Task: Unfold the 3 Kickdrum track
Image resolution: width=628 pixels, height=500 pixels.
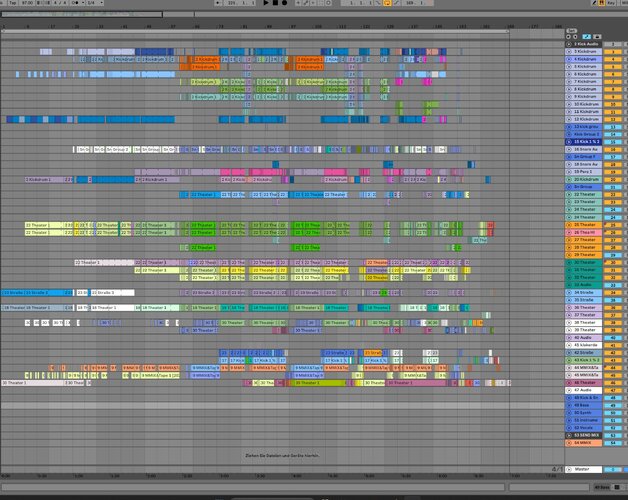Action: point(569,52)
